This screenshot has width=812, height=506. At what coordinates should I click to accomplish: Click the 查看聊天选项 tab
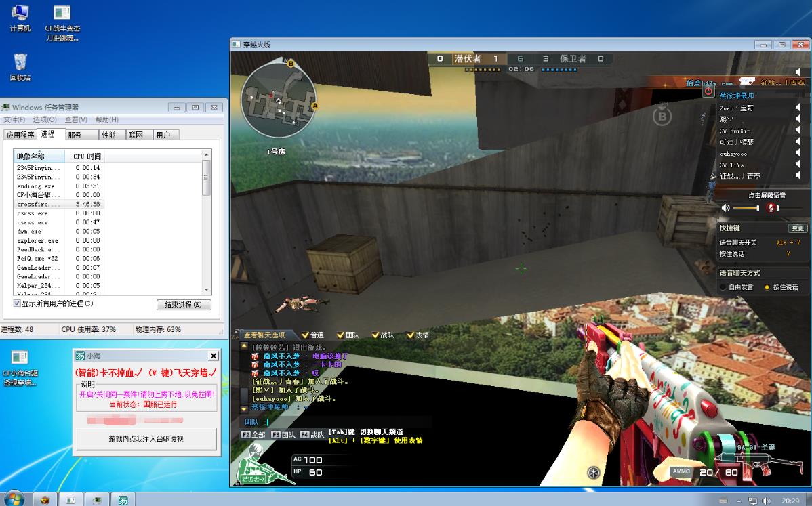click(264, 335)
